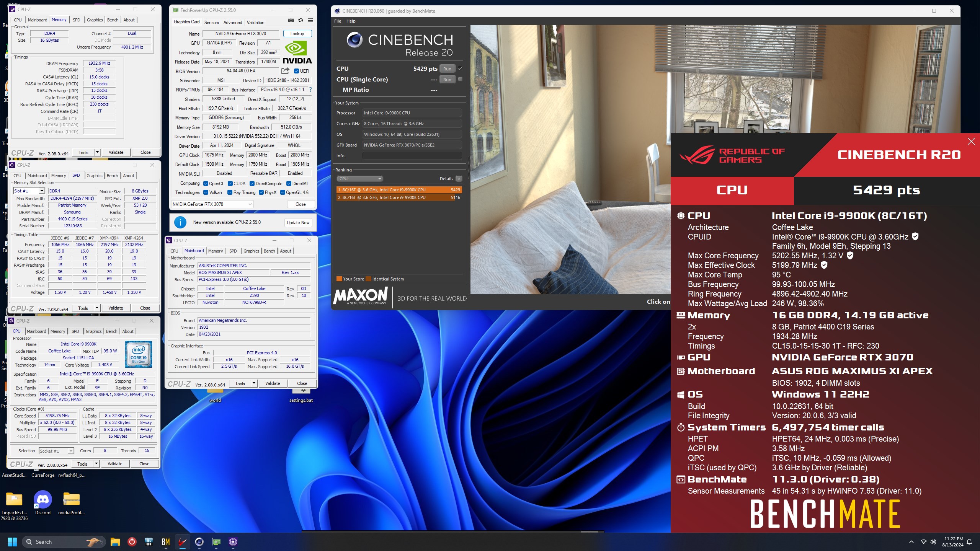This screenshot has width=980, height=551.
Task: Toggle the CUDA checkbox
Action: pyautogui.click(x=230, y=184)
